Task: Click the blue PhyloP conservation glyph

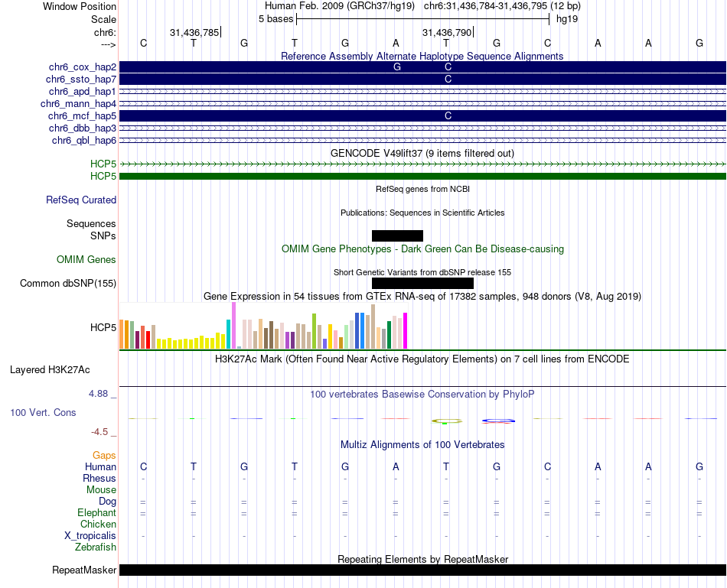Action: (498, 421)
